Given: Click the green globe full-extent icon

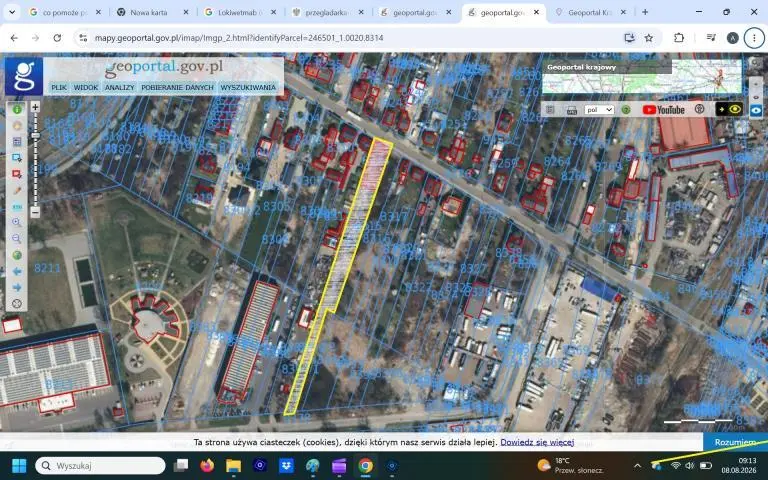Looking at the screenshot, I should 17,255.
